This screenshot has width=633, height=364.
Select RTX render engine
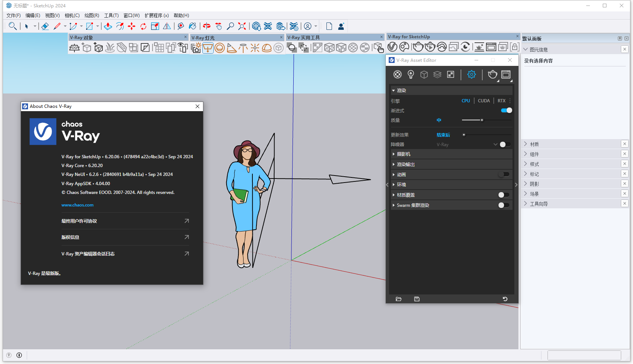click(x=501, y=101)
